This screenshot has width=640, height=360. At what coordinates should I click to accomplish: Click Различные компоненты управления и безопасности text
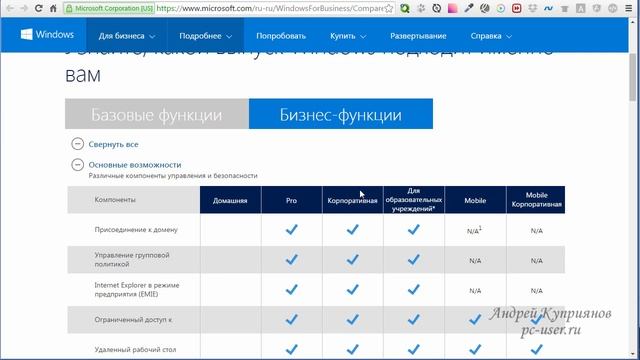[x=173, y=176]
